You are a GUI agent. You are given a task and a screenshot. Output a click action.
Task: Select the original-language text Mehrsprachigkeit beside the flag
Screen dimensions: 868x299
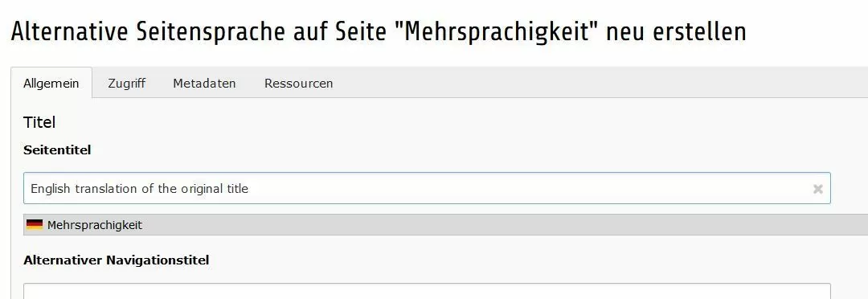coord(95,225)
